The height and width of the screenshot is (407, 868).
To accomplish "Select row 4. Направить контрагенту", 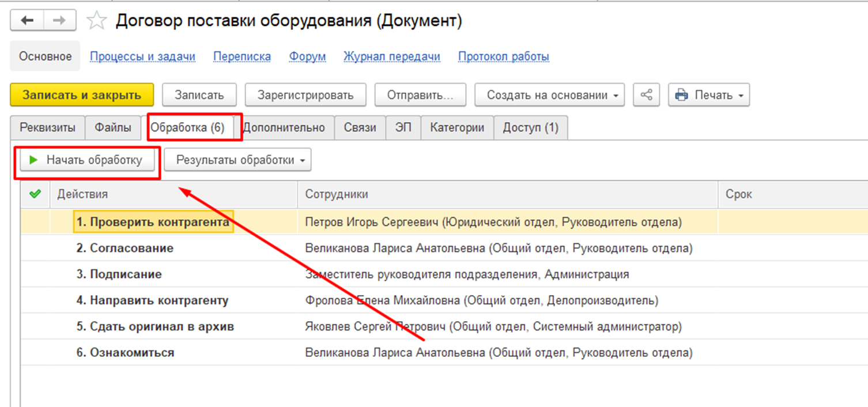I will pos(152,300).
